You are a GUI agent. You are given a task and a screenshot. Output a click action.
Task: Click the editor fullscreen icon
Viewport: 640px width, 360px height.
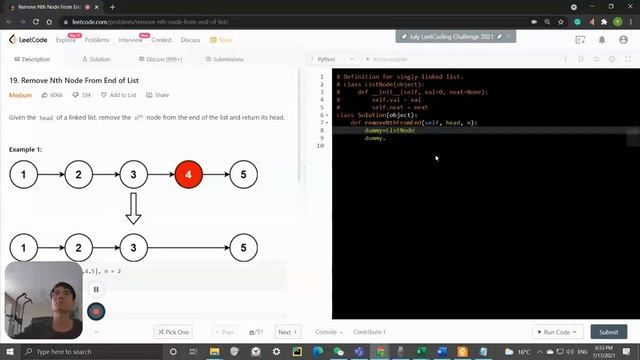(628, 59)
